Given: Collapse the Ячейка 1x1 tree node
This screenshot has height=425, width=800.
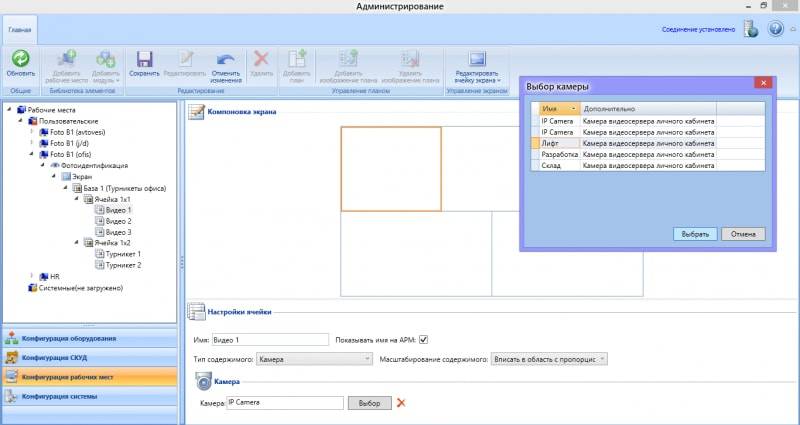Looking at the screenshot, I should tap(76, 199).
